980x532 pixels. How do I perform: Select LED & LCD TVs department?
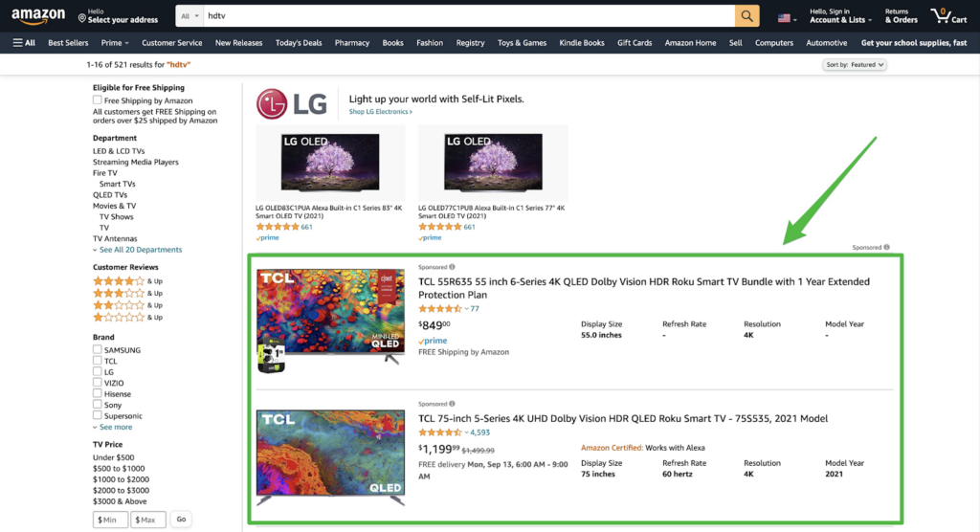click(x=119, y=151)
